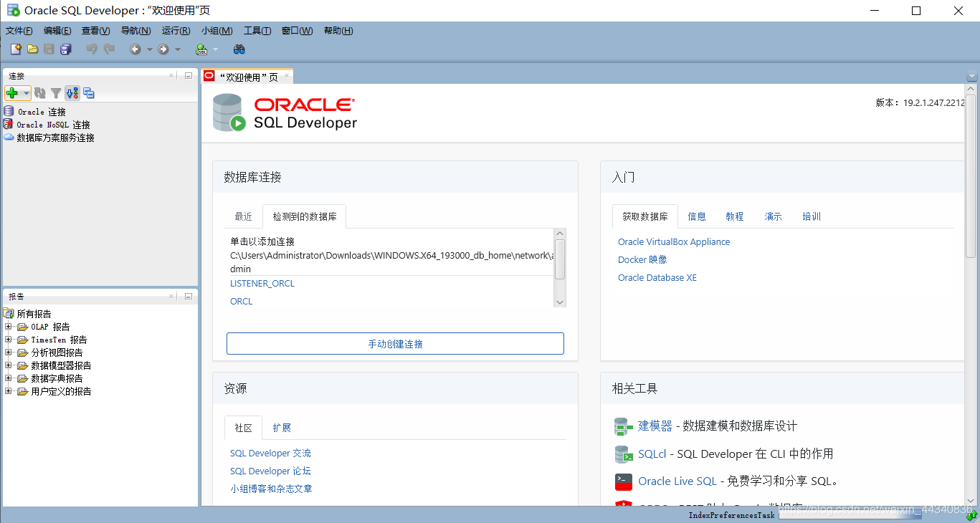Screen dimensions: 980x523
Task: Click the copy connections icon in connections toolbar
Action: click(88, 92)
